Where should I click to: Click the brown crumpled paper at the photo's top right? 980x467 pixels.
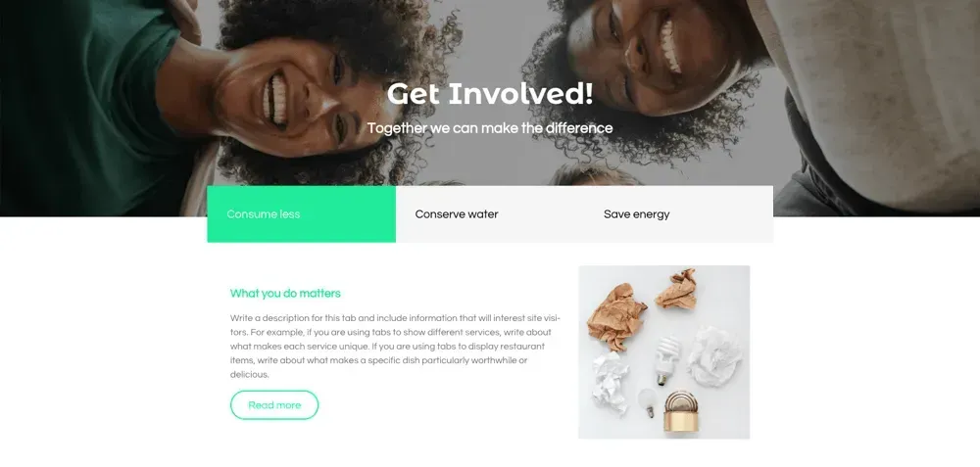[x=677, y=289]
